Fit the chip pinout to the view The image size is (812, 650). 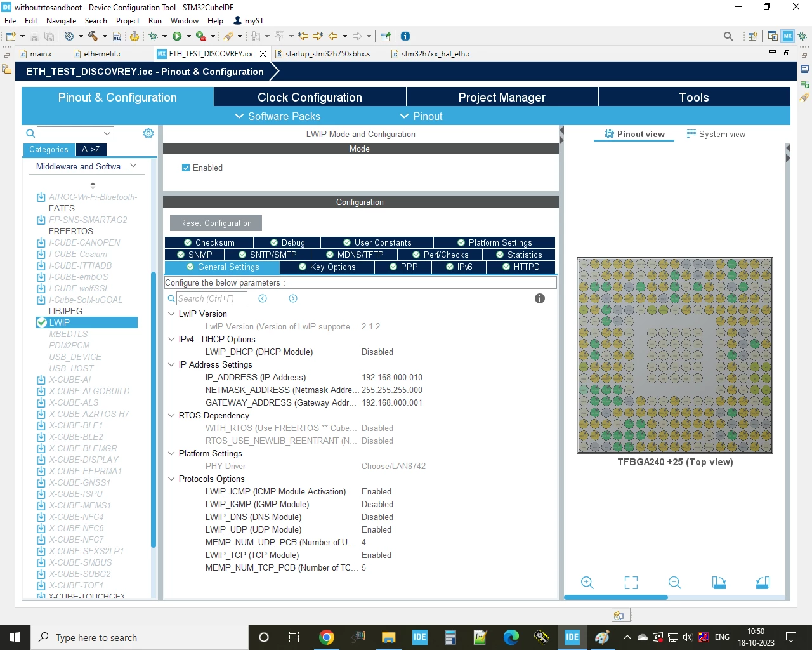pos(631,583)
